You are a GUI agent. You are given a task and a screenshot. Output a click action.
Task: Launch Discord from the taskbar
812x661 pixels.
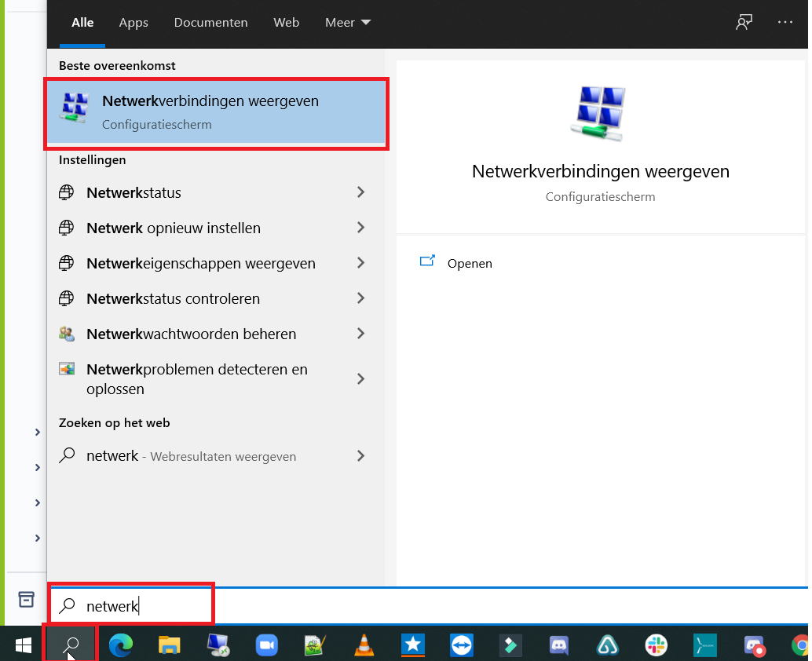pyautogui.click(x=559, y=645)
